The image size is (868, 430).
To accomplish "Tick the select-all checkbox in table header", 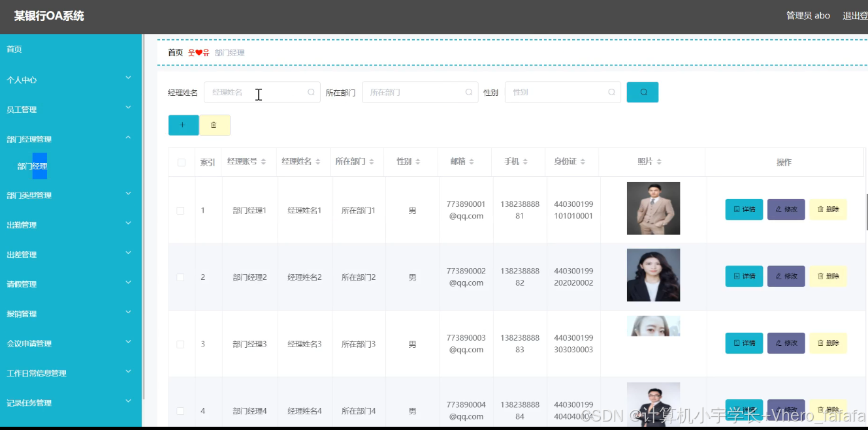I will (x=181, y=161).
